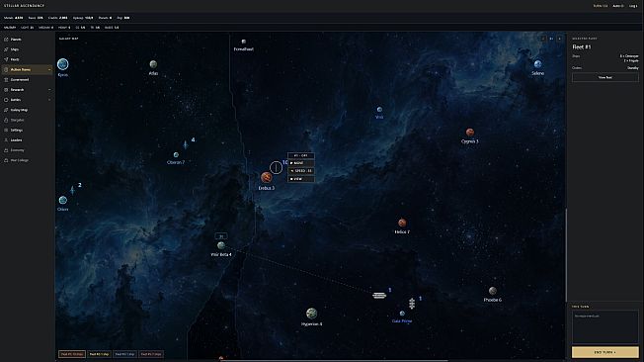Screen dimensions: 644x362
Task: Click the Fleet #1 heading
Action: pos(582,46)
